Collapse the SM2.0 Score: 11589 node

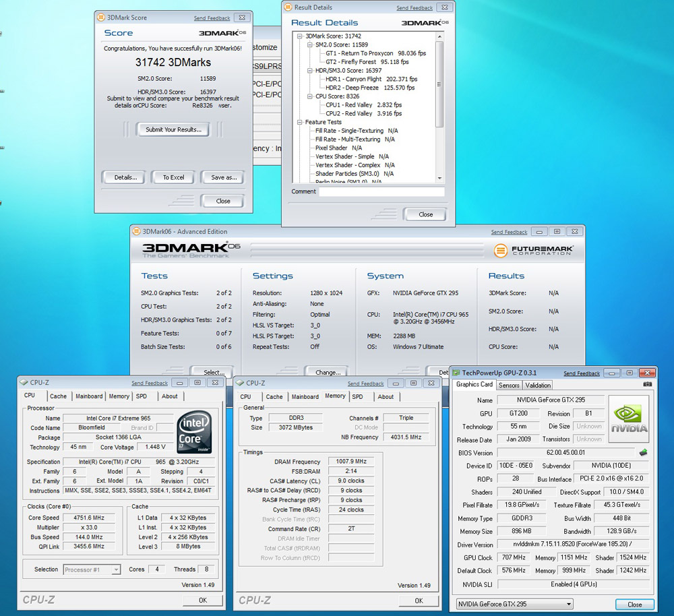click(310, 44)
